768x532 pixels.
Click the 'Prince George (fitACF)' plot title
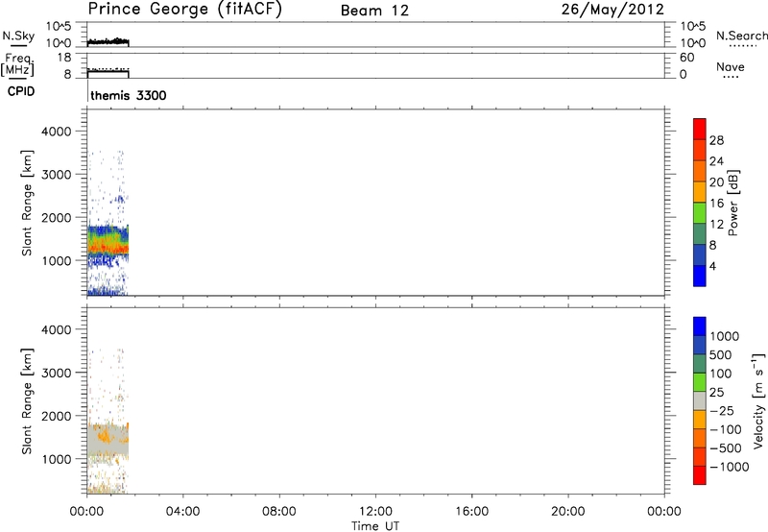184,10
